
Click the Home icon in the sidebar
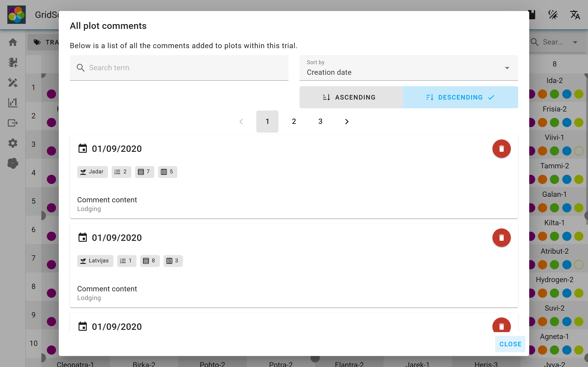pos(13,42)
